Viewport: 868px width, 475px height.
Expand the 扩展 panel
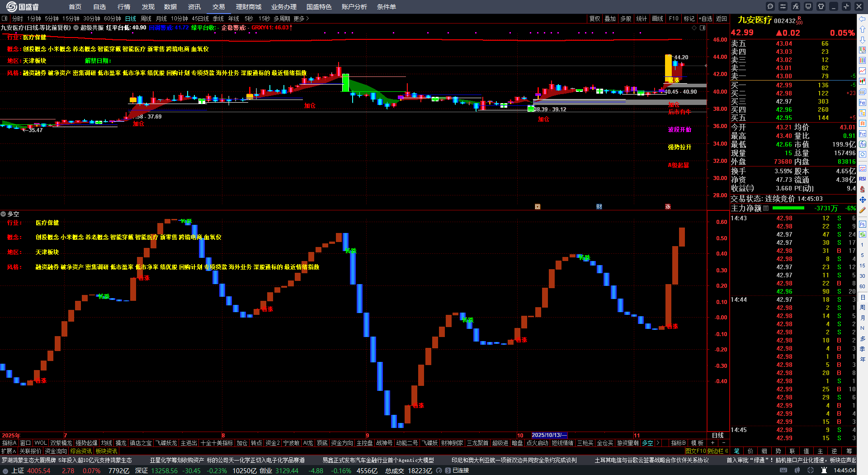click(8, 451)
